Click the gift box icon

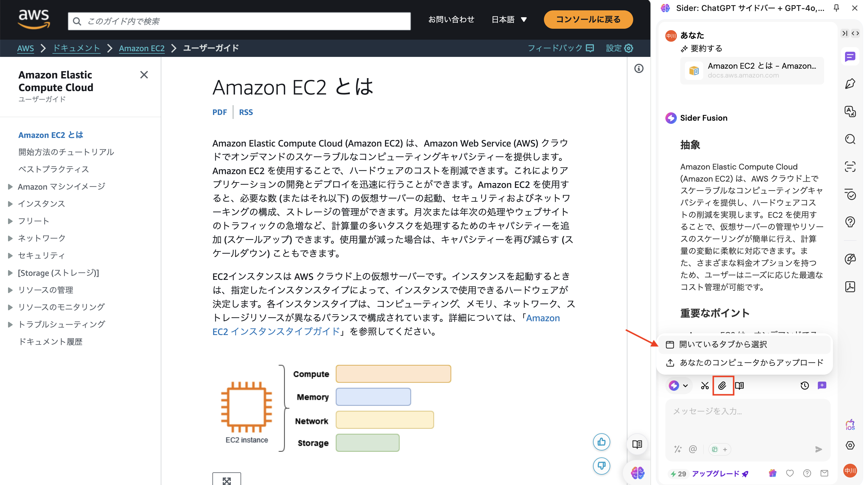point(773,473)
